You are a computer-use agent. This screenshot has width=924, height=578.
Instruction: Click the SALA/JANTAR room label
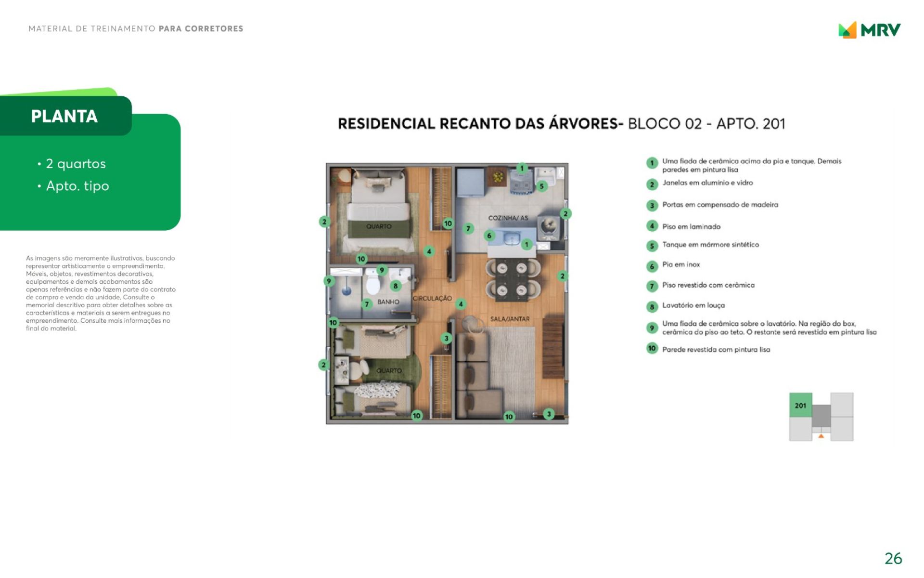[510, 319]
